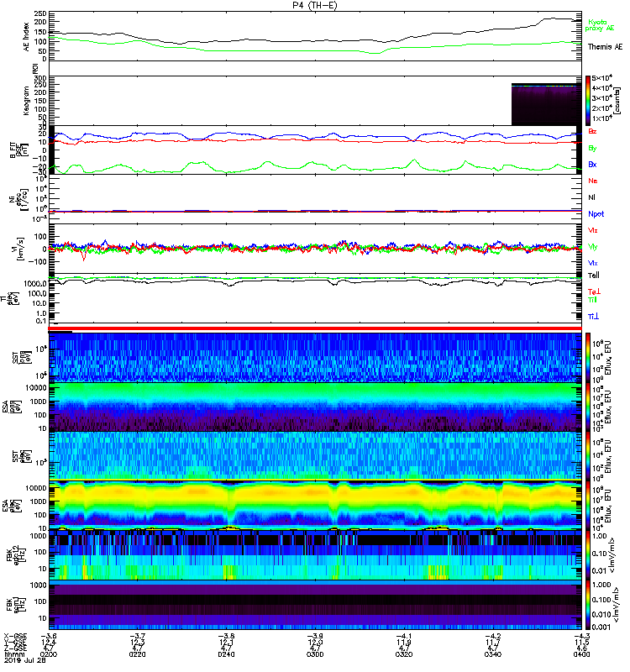Select the "Themis AE" legend label

[605, 46]
